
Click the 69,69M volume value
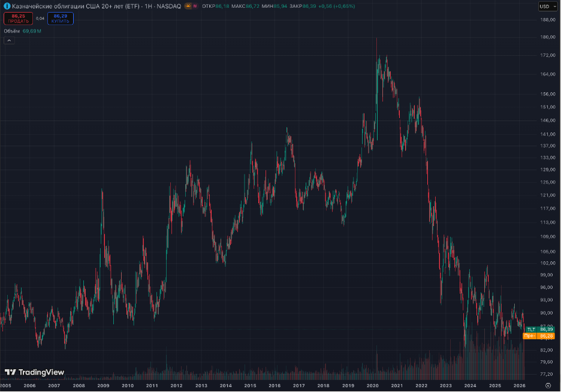[32, 31]
